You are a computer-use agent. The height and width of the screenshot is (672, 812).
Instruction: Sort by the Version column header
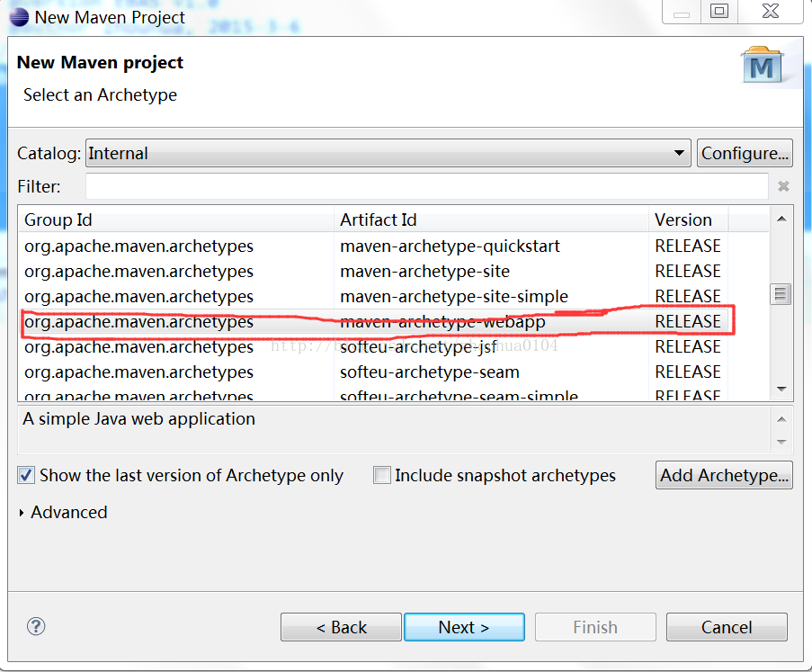point(688,220)
